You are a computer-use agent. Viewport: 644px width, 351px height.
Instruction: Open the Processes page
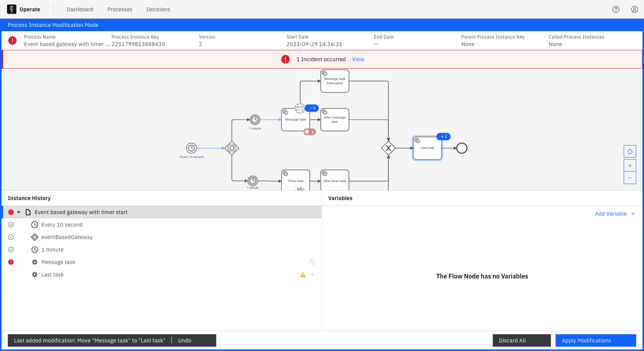[x=120, y=9]
